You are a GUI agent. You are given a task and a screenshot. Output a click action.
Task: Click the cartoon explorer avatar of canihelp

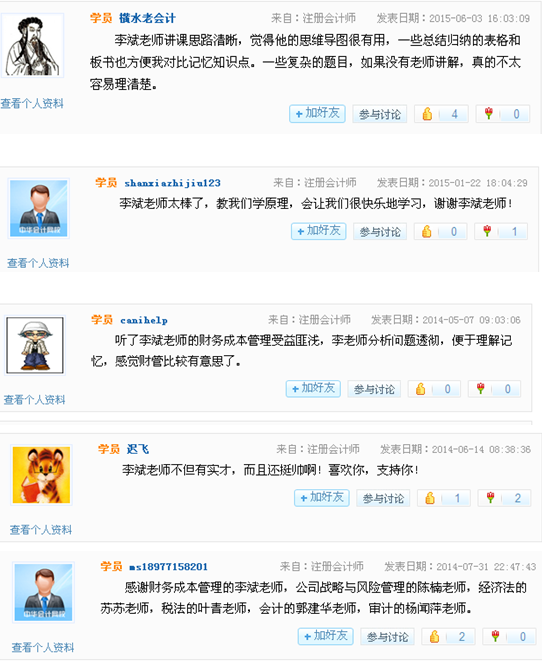35,345
